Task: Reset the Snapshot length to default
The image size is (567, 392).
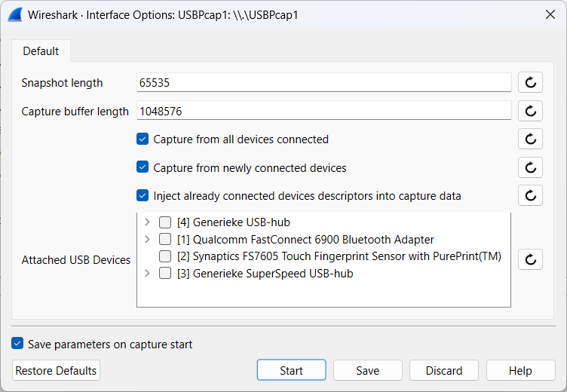Action: (530, 83)
